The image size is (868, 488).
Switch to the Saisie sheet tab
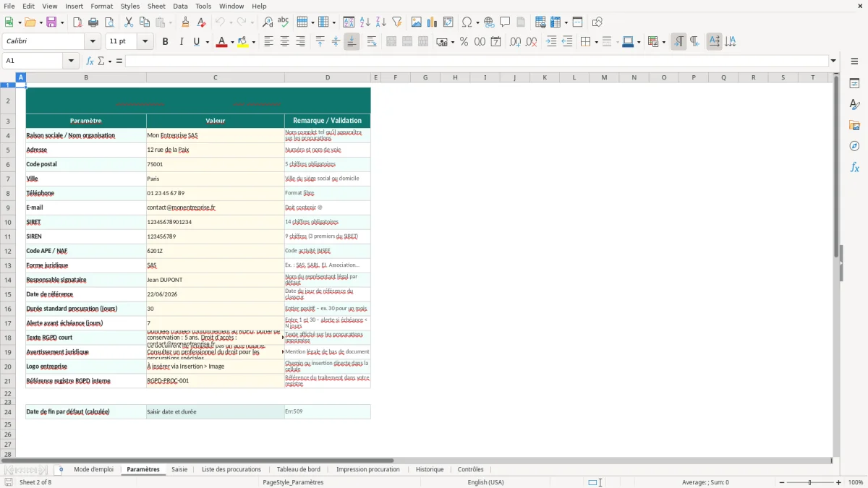(179, 469)
